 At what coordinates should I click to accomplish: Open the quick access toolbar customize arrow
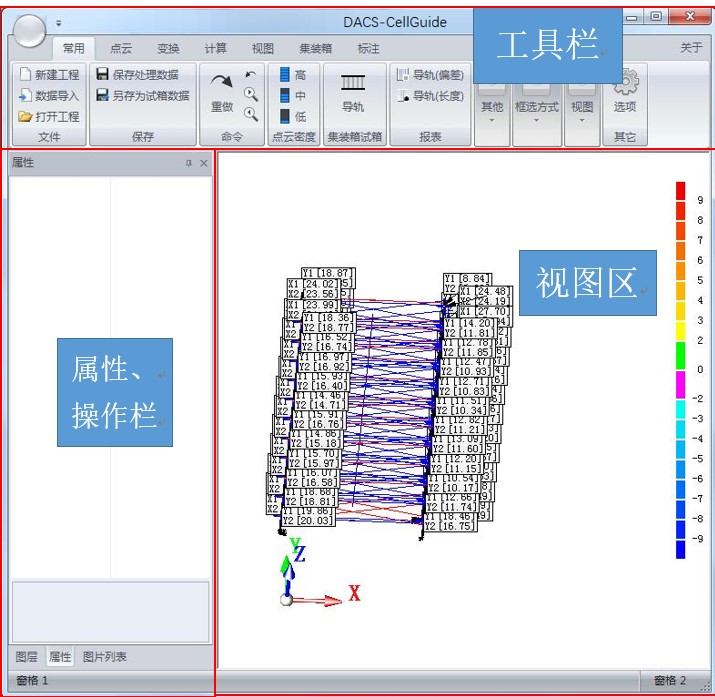pos(58,23)
